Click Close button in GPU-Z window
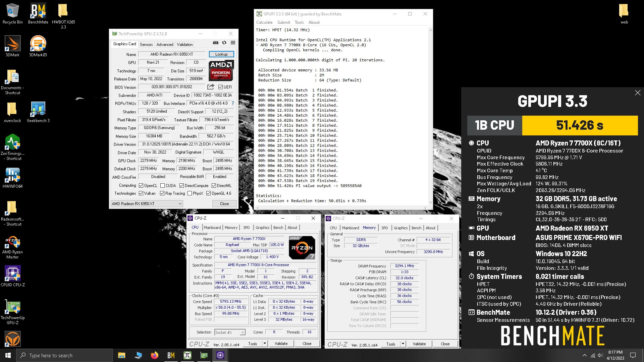 224,204
